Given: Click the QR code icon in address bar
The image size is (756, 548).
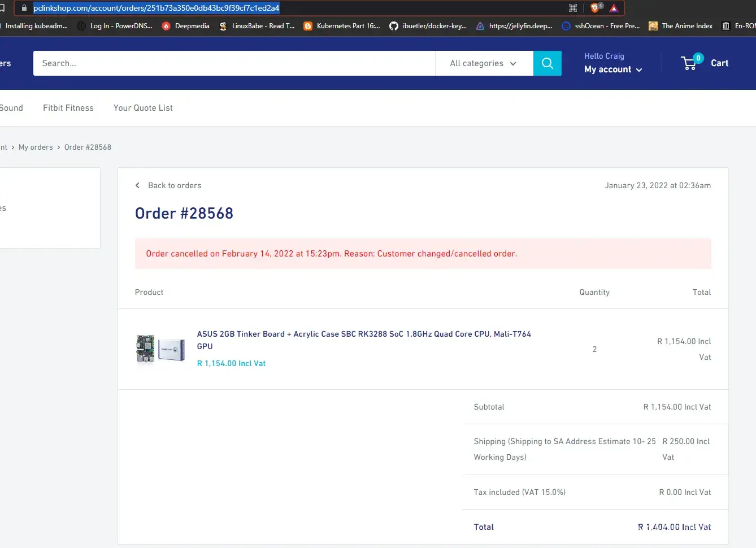Looking at the screenshot, I should click(x=573, y=8).
